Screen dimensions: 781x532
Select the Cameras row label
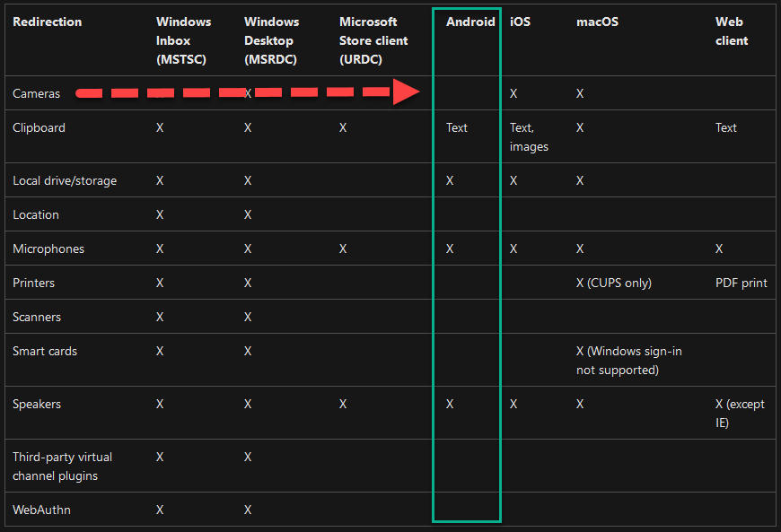pos(37,93)
